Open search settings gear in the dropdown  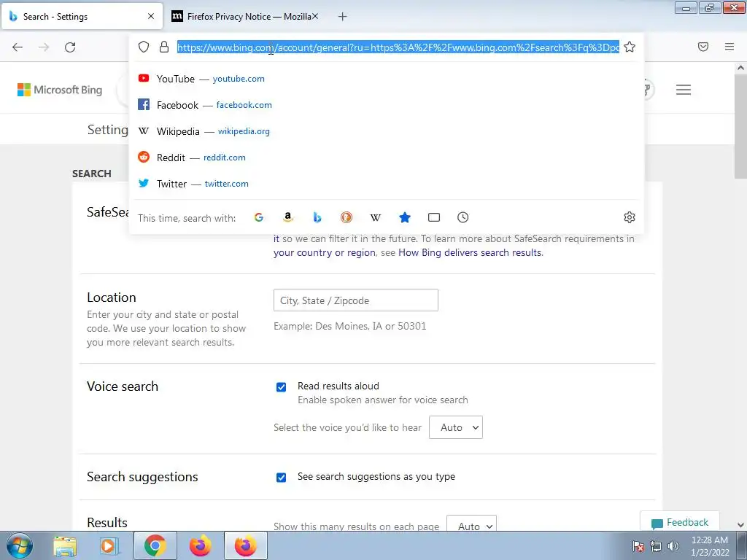[630, 217]
